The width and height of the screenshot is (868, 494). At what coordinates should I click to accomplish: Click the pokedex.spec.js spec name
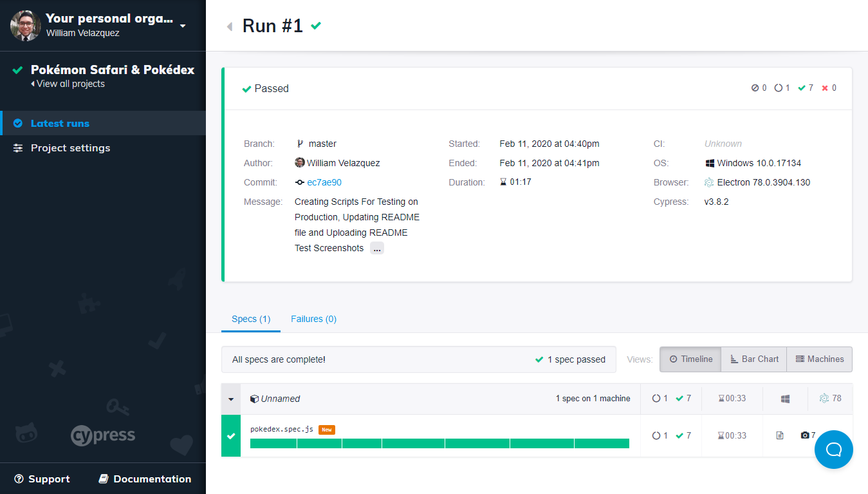(x=282, y=429)
